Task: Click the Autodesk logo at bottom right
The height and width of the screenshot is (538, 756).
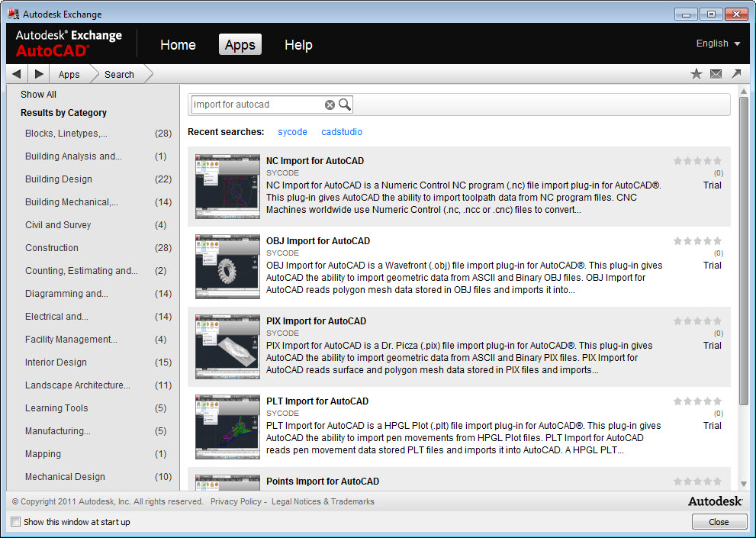Action: click(715, 501)
